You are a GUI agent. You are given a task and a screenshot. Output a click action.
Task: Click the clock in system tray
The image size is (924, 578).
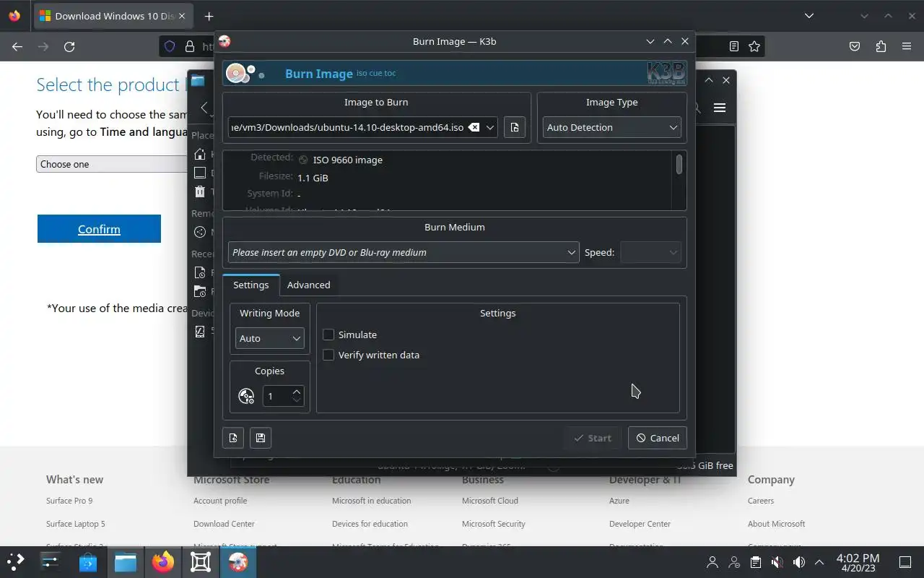858,562
